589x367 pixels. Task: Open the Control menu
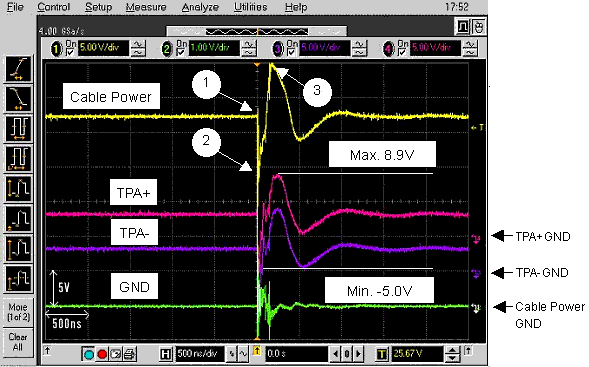click(54, 7)
